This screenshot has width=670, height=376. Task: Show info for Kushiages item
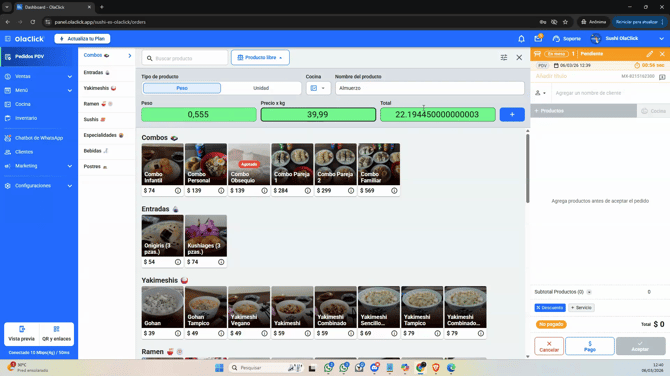[221, 262]
